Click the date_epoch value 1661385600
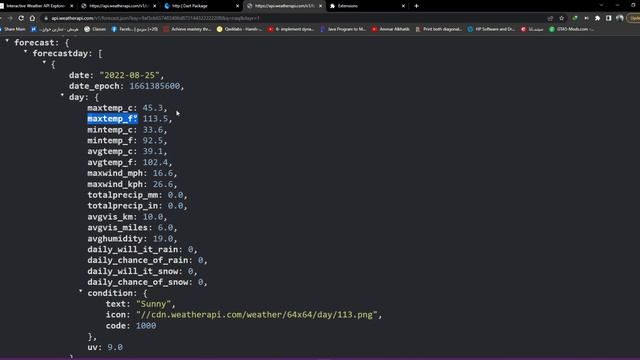 tap(155, 86)
